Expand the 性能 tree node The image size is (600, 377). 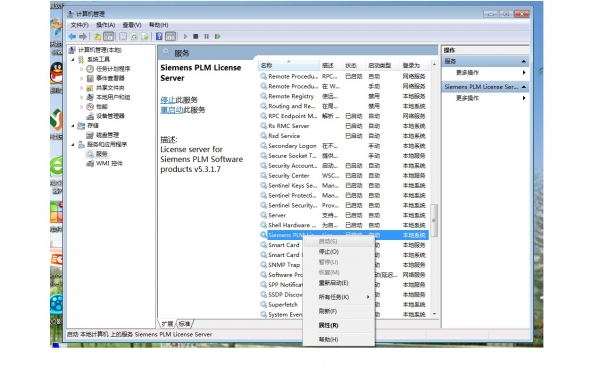click(x=82, y=107)
